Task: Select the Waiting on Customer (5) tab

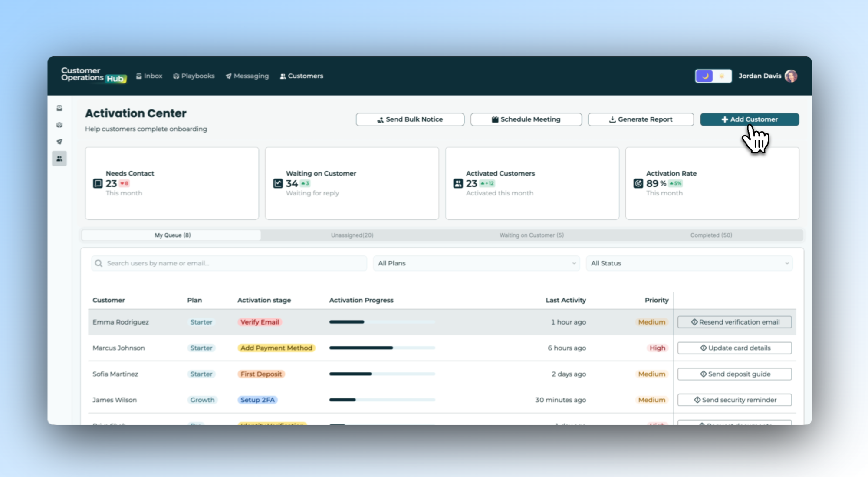Action: [531, 235]
